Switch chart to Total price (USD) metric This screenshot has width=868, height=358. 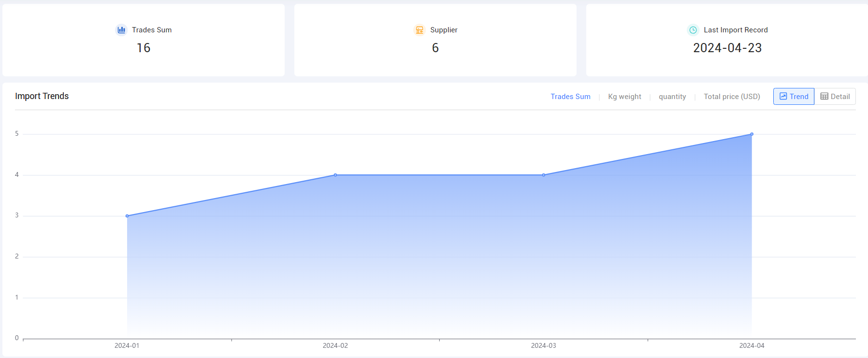tap(732, 97)
